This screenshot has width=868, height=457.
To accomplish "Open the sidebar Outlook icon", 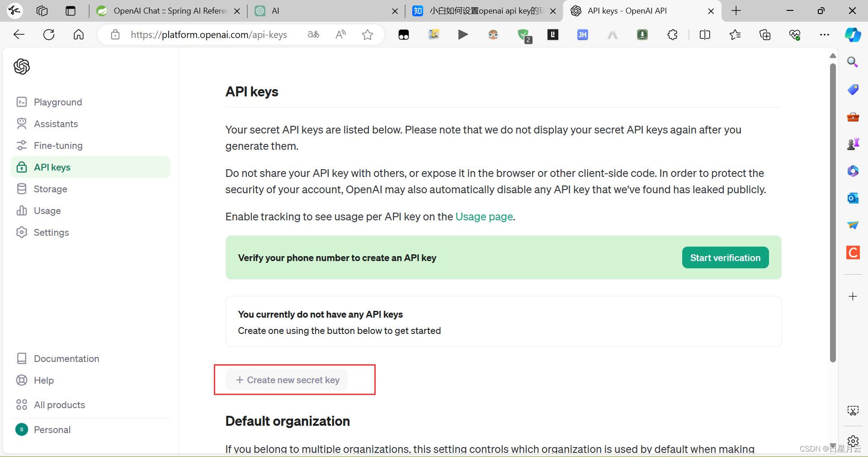I will point(853,198).
